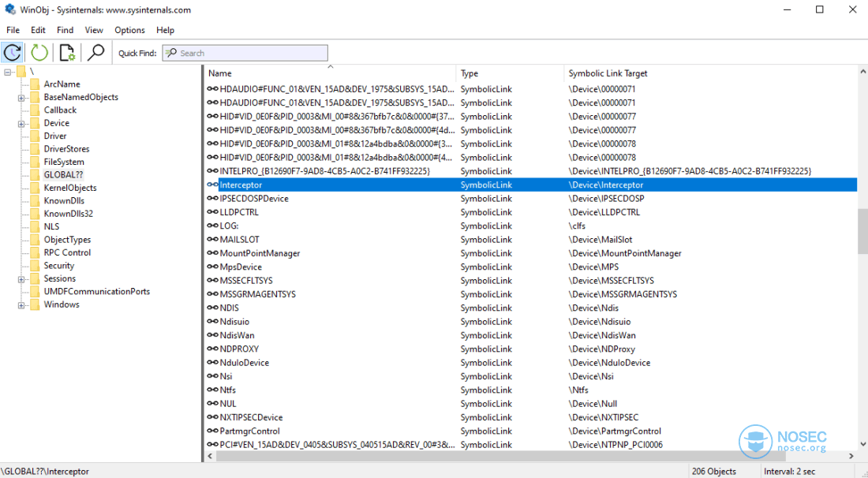Expand the Sessions tree node
The height and width of the screenshot is (478, 868).
point(21,279)
